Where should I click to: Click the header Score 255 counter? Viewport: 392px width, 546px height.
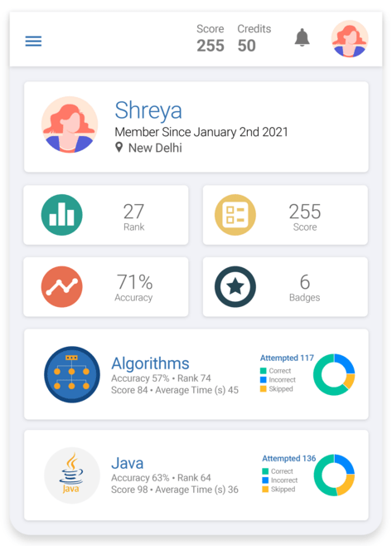tap(210, 38)
